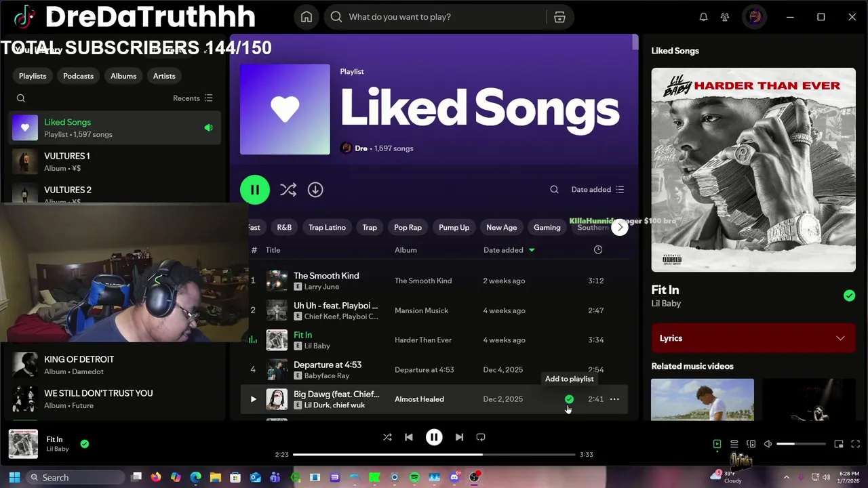
Task: Go to Spotify Home
Action: click(x=307, y=17)
